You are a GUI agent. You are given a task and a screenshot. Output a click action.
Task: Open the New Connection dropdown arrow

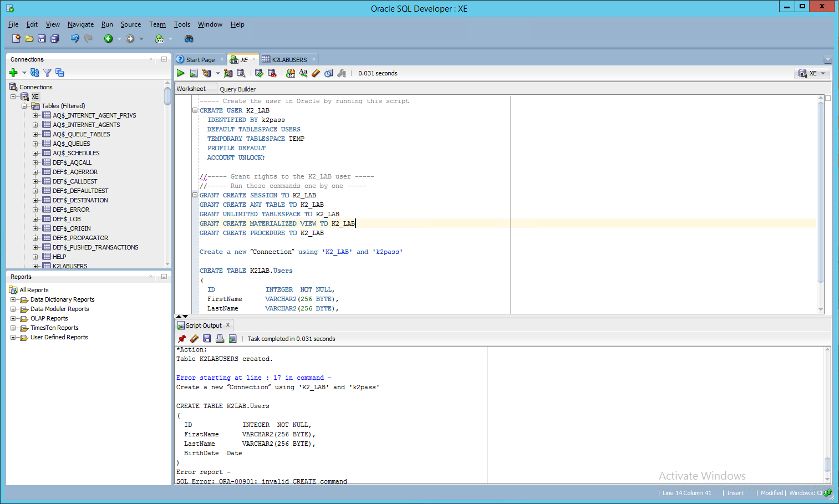tap(24, 73)
